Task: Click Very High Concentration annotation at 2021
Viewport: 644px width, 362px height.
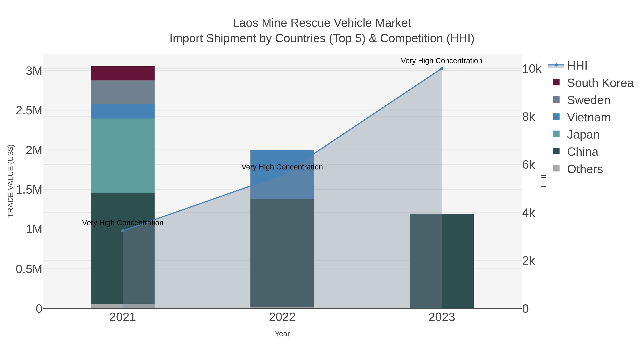Action: [123, 223]
